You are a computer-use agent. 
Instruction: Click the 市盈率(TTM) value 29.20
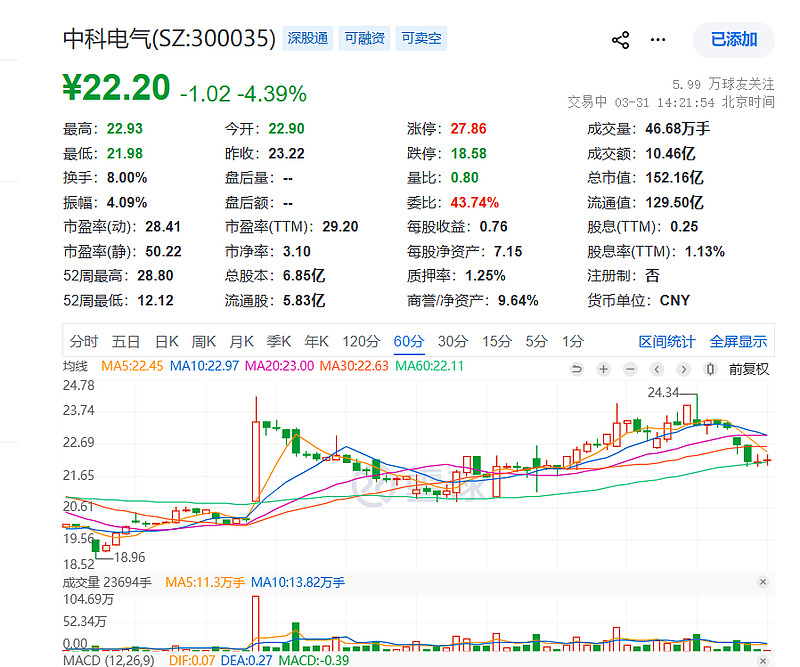[340, 227]
